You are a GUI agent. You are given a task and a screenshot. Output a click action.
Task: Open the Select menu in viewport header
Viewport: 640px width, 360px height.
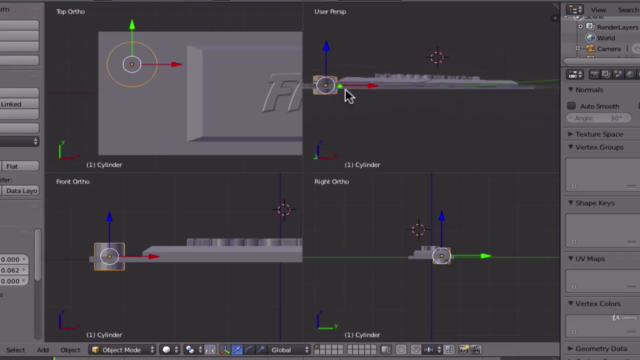click(16, 350)
